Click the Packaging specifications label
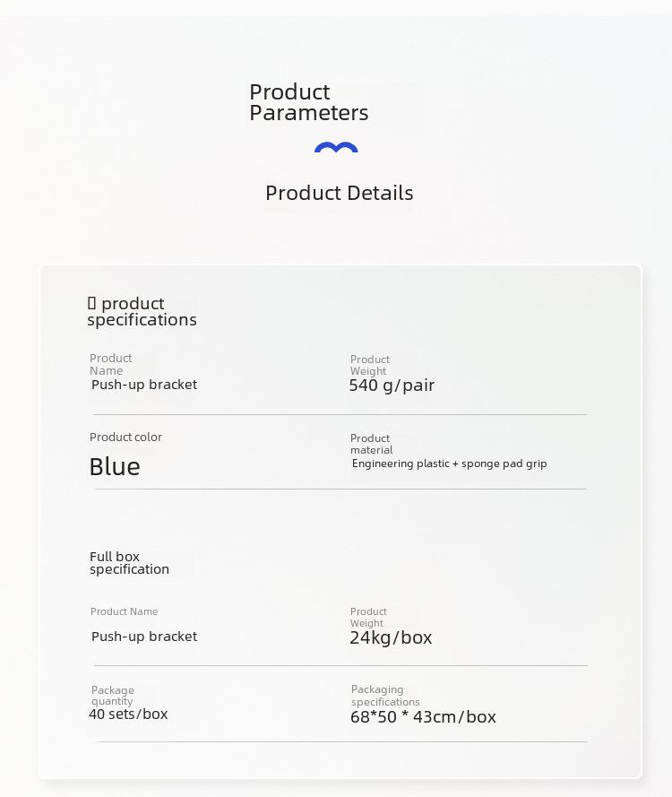The image size is (672, 797). [x=385, y=696]
